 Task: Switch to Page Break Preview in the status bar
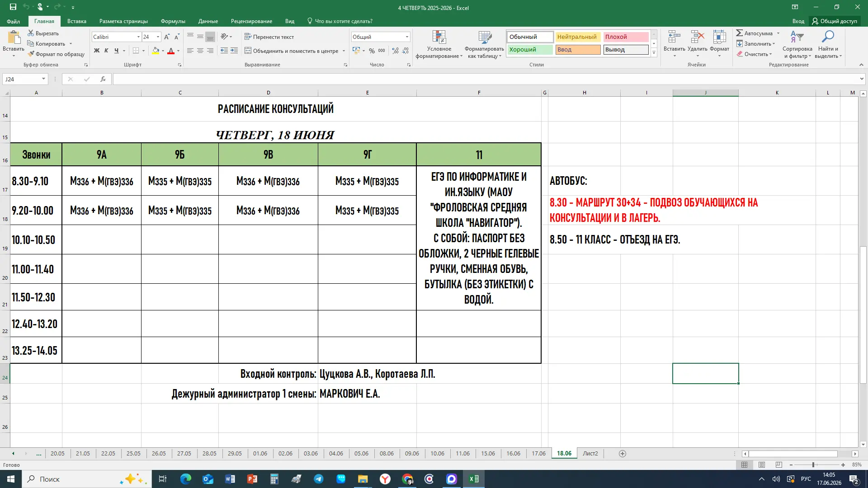click(778, 465)
